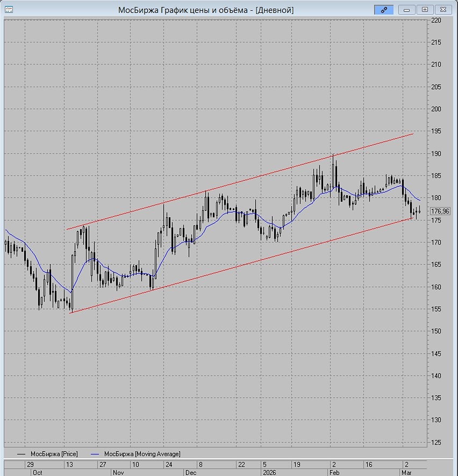The width and height of the screenshot is (458, 476).
Task: Select the МосБиржа [Moving Average] legend entry
Action: coord(135,454)
